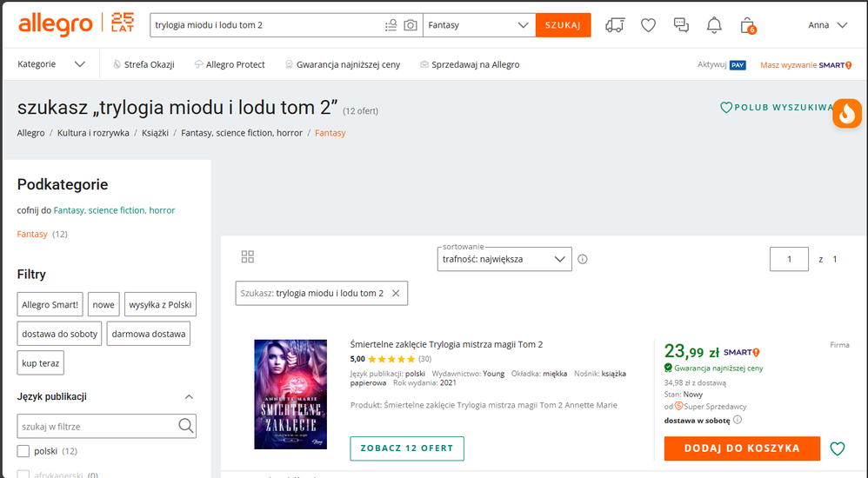Viewport: 868px width, 478px height.
Task: Check the polski language checkbox
Action: [x=23, y=451]
